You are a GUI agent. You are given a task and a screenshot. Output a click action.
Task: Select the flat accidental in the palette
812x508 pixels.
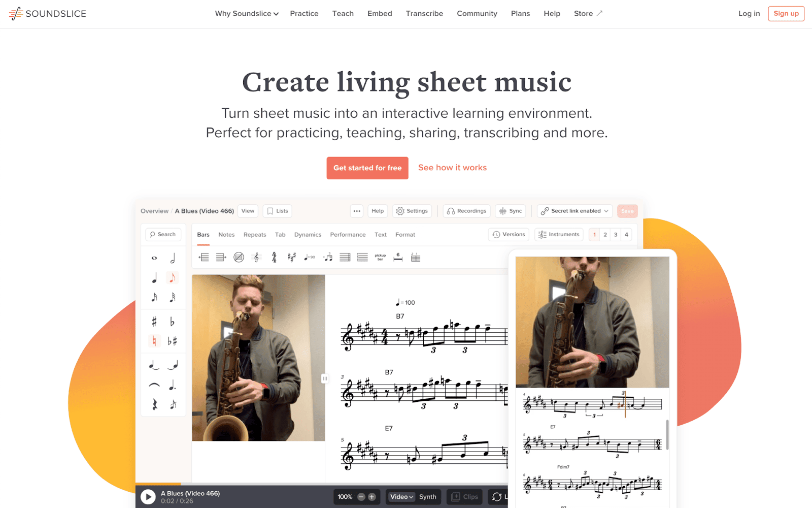coord(172,322)
